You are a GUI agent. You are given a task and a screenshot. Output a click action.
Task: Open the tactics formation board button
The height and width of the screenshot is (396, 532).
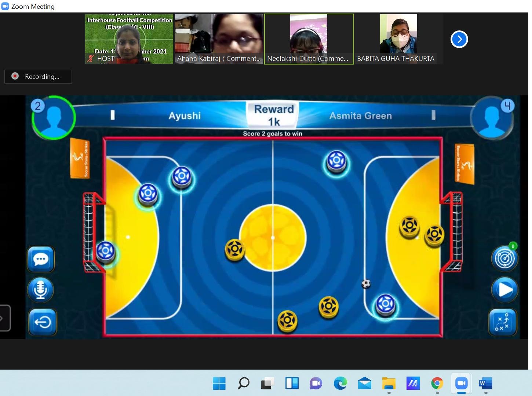pos(503,322)
